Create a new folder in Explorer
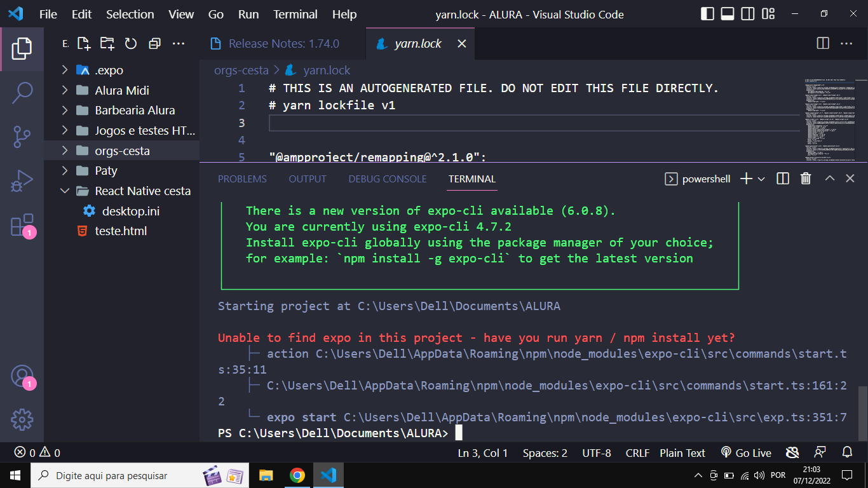Screen dimensions: 868x488 (x=107, y=44)
